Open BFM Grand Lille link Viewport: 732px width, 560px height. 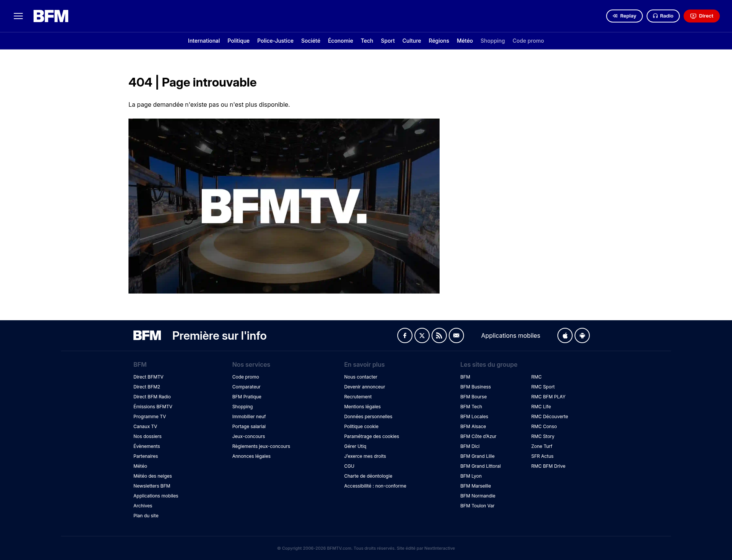pyautogui.click(x=477, y=456)
